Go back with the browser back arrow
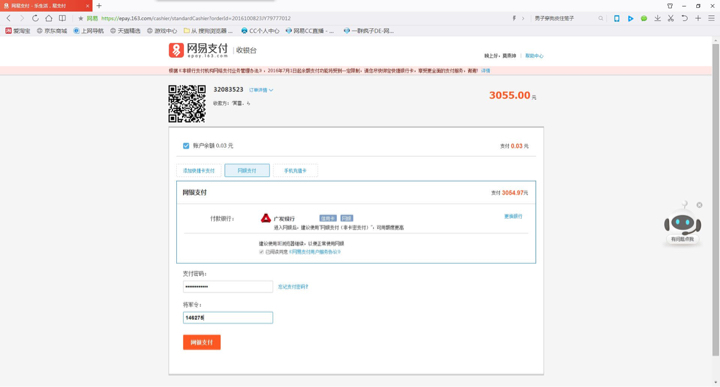Image resolution: width=720 pixels, height=387 pixels. tap(8, 18)
